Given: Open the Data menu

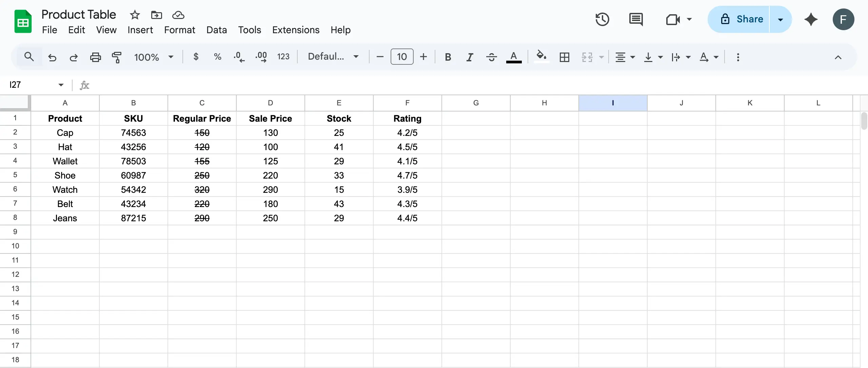Looking at the screenshot, I should (217, 30).
